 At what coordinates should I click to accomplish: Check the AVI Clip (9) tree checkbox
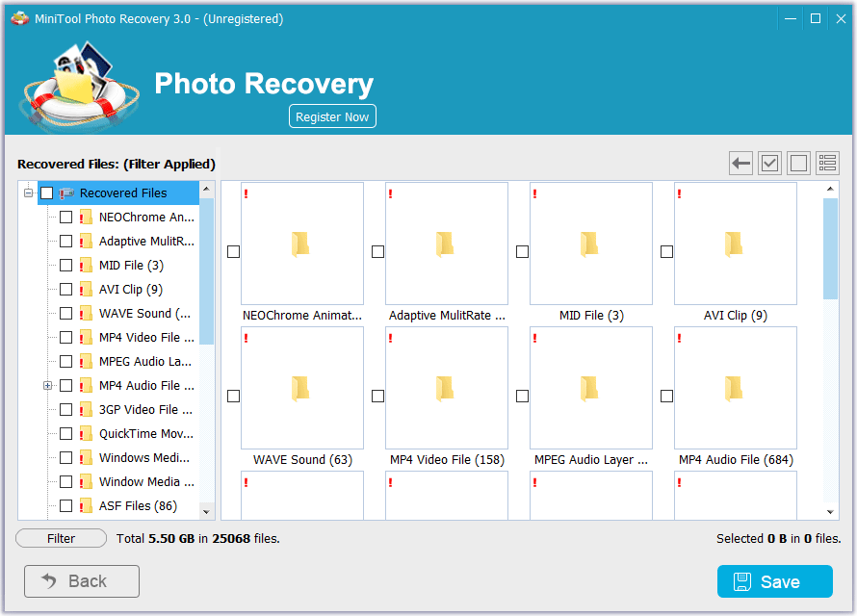pyautogui.click(x=66, y=290)
